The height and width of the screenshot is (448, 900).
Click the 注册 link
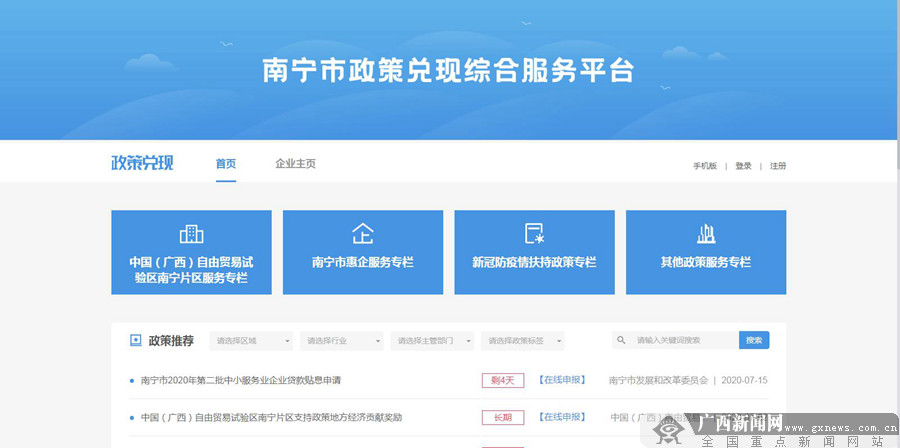778,166
